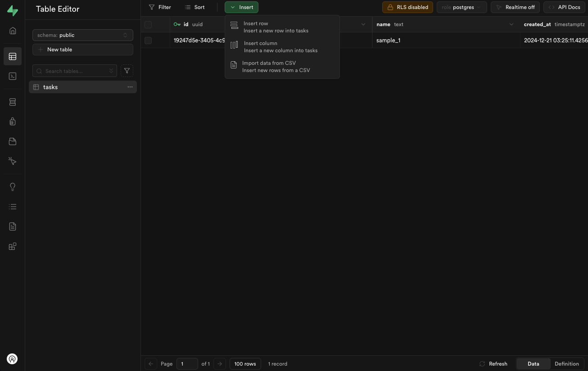The height and width of the screenshot is (371, 588).
Task: Open the Database icon in sidebar
Action: point(13,102)
